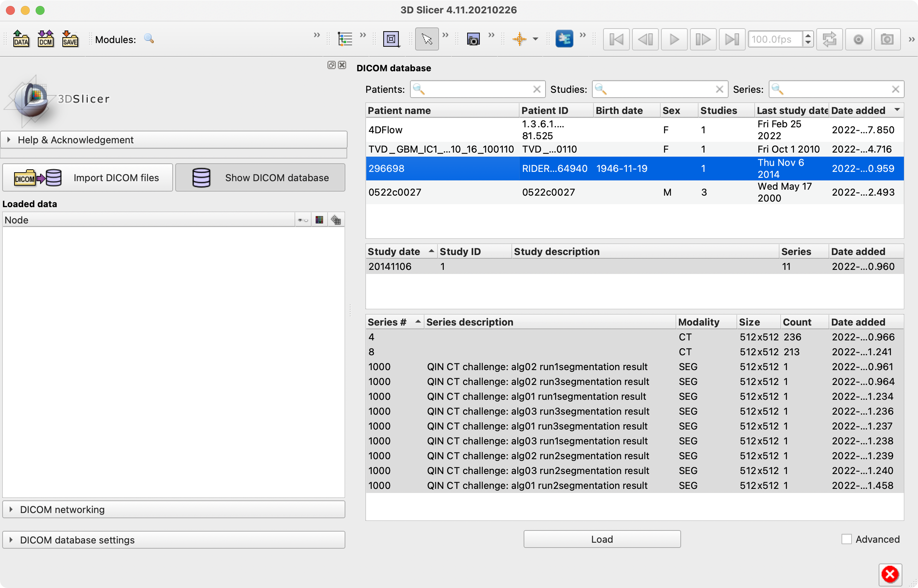This screenshot has width=918, height=588.
Task: Open the Load Data tool (DATA icon)
Action: click(22, 39)
